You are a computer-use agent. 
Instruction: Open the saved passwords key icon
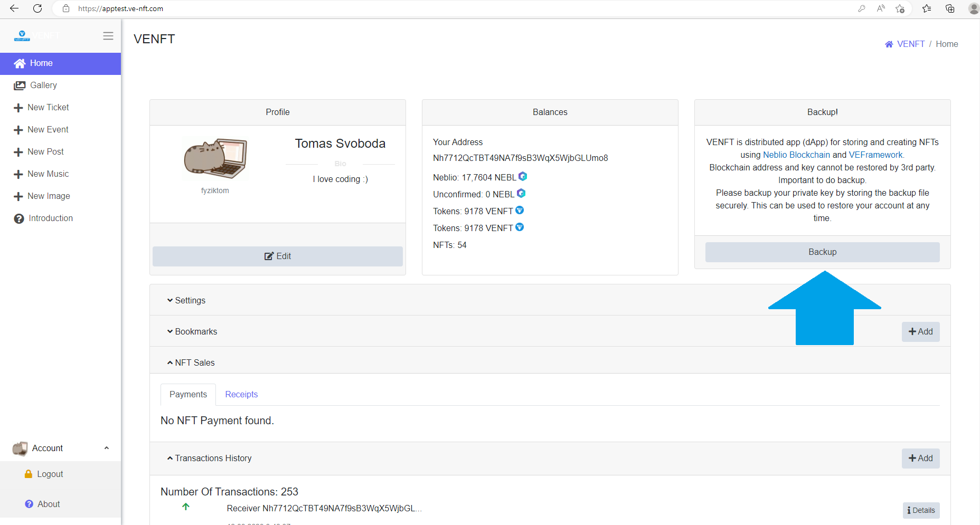tap(862, 8)
